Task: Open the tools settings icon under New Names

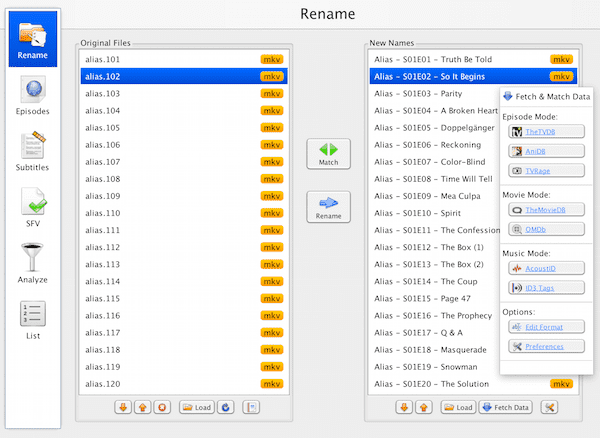Action: point(551,407)
